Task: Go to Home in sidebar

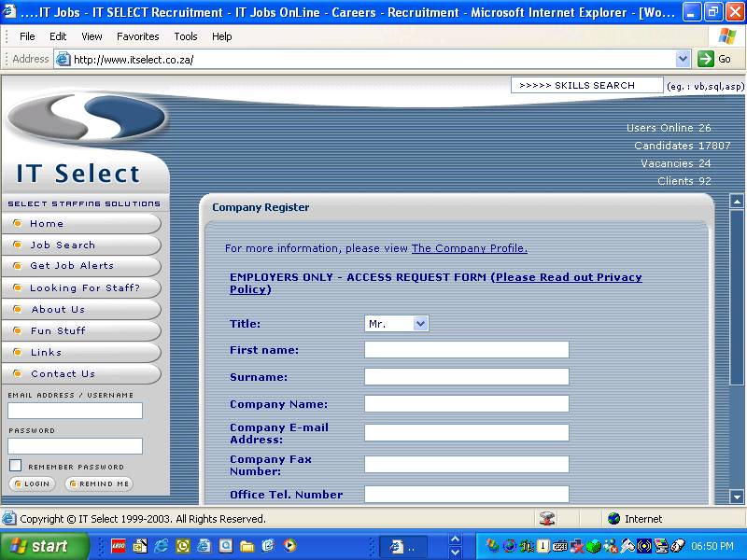Action: tap(81, 224)
